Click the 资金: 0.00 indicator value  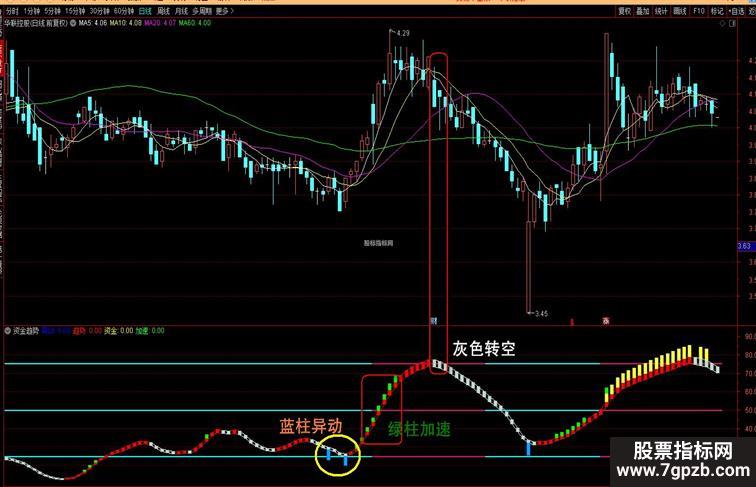tap(119, 331)
